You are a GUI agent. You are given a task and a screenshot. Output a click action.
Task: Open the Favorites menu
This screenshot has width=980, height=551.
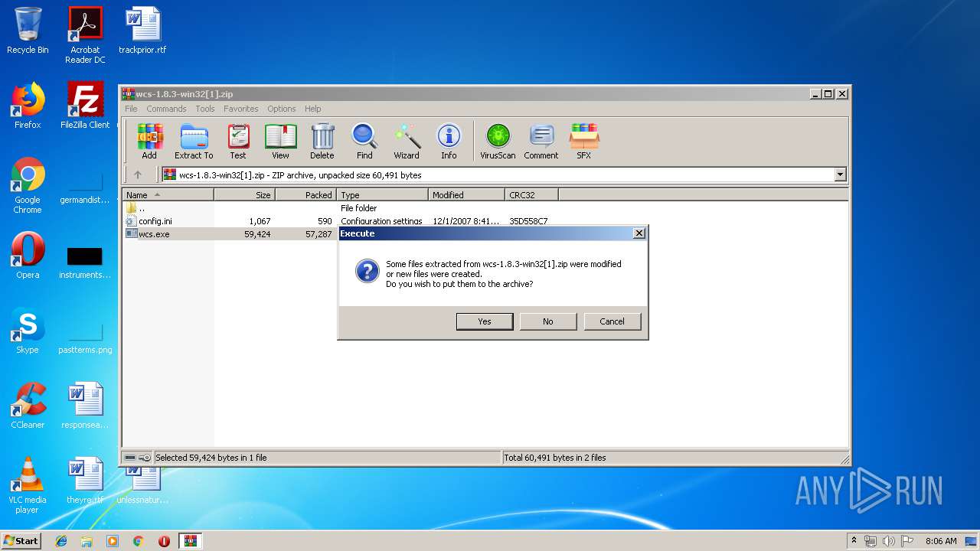[x=241, y=109]
